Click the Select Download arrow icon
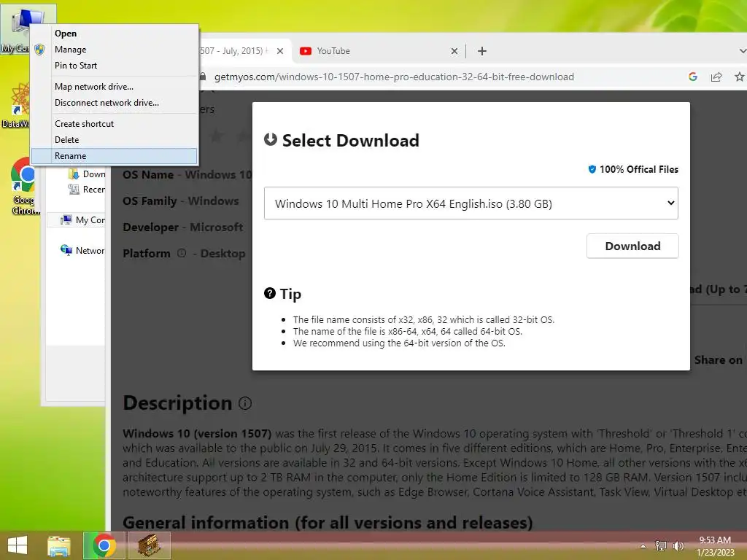 click(x=271, y=139)
